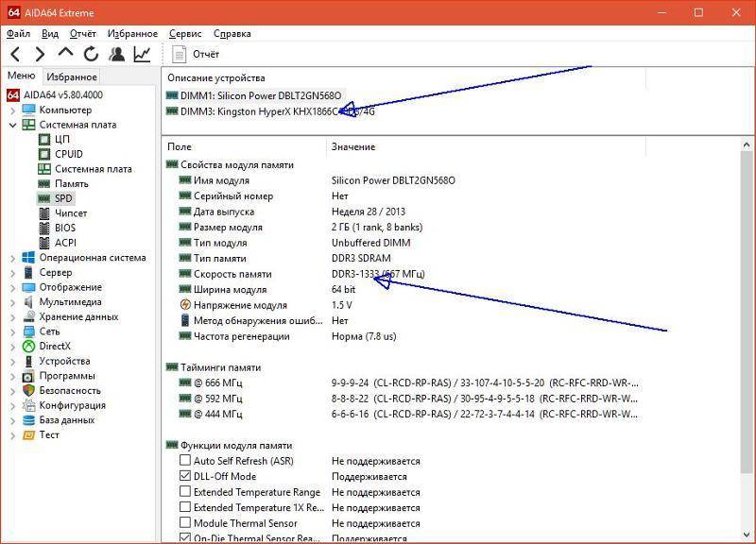Click the Тест benchmark icon

(x=29, y=435)
